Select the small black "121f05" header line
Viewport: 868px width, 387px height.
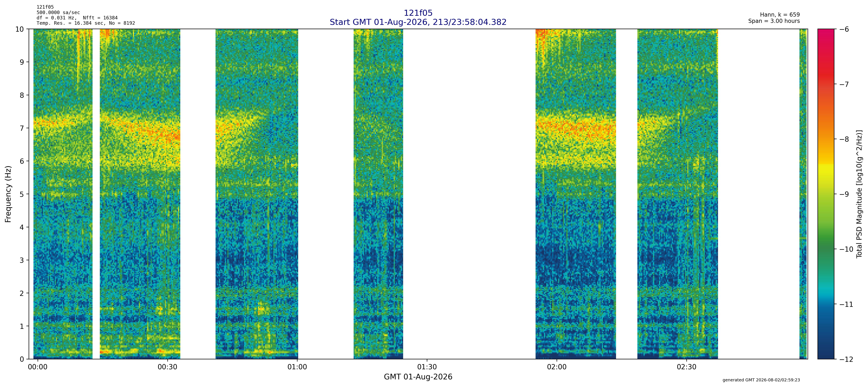(45, 7)
